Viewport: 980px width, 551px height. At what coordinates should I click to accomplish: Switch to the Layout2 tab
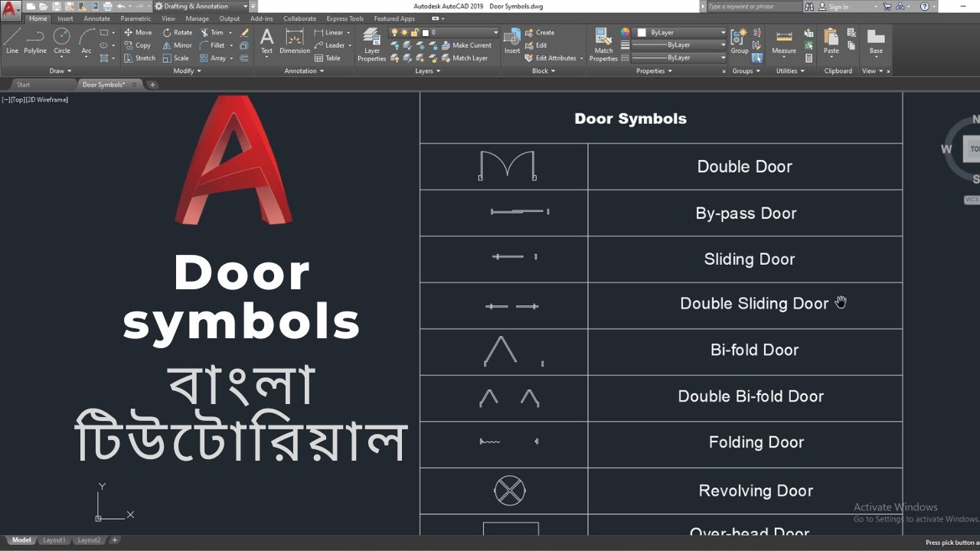tap(89, 540)
